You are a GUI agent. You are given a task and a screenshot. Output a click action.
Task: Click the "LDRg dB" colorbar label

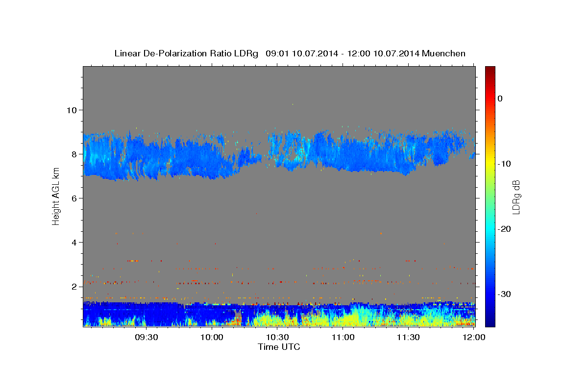515,197
